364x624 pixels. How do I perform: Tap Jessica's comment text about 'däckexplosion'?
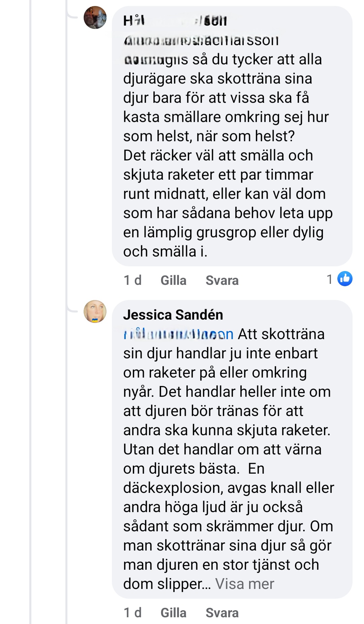pos(229,488)
